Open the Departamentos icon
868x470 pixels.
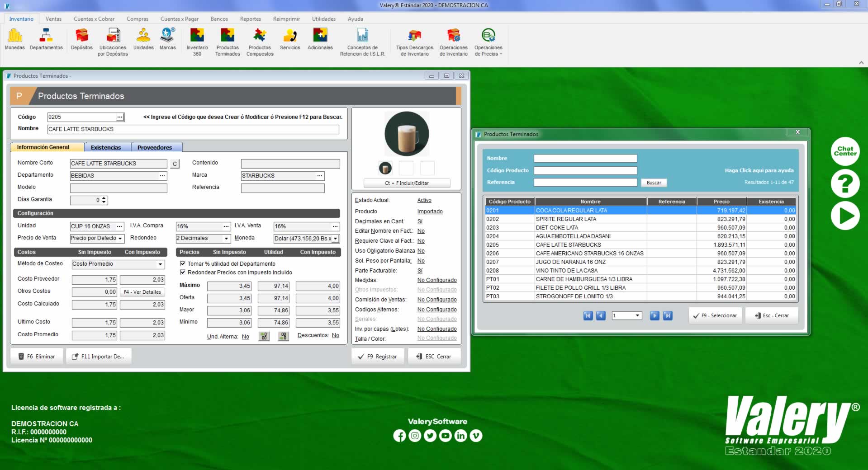[46, 39]
